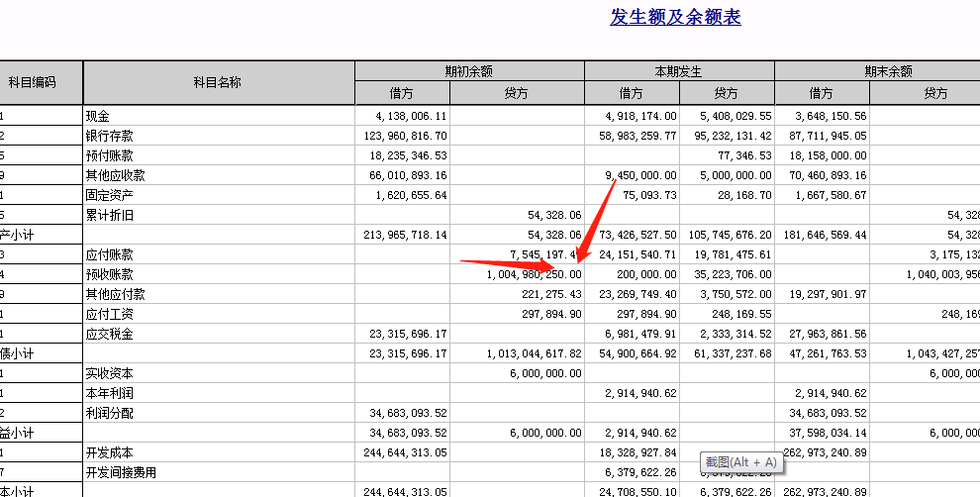Select the 科目名称 column header
The width and height of the screenshot is (980, 497).
[x=218, y=82]
